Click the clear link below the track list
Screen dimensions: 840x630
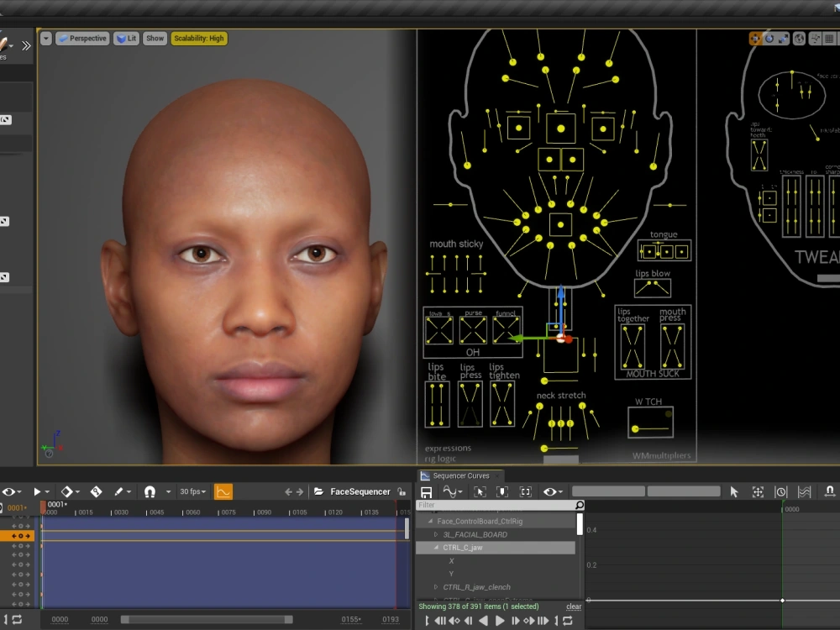(x=574, y=606)
